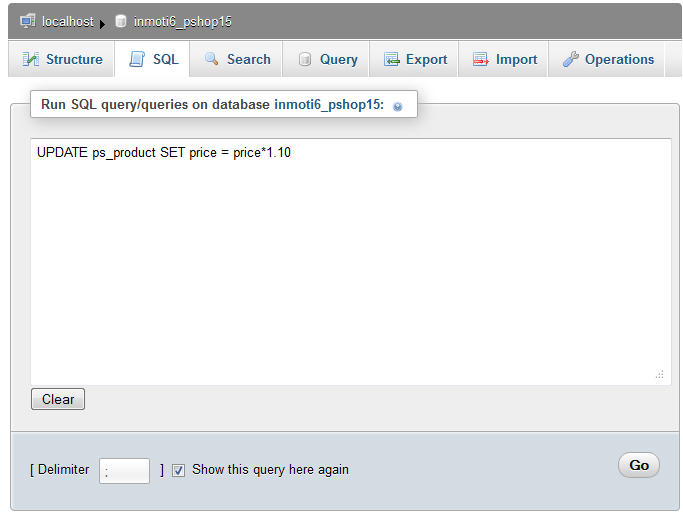Viewport: 683px width, 516px height.
Task: Focus the Delimiter input field
Action: 124,470
